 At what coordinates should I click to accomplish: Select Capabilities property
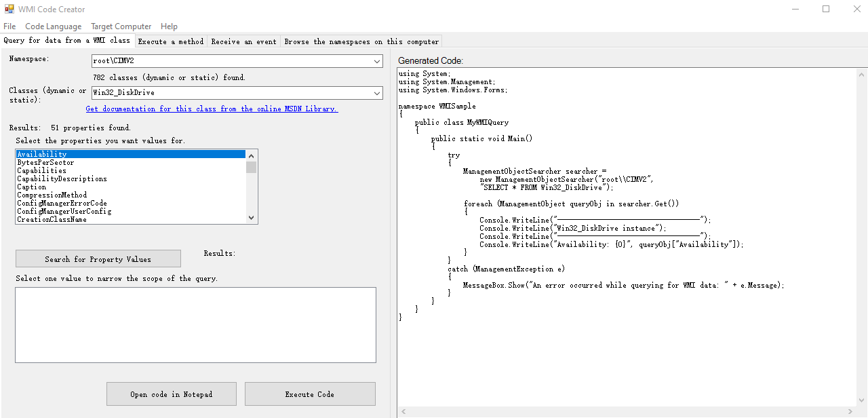click(131, 170)
